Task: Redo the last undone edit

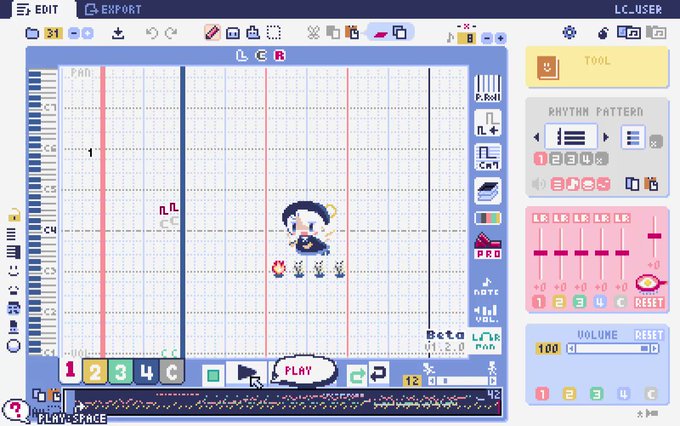Action: pyautogui.click(x=171, y=33)
